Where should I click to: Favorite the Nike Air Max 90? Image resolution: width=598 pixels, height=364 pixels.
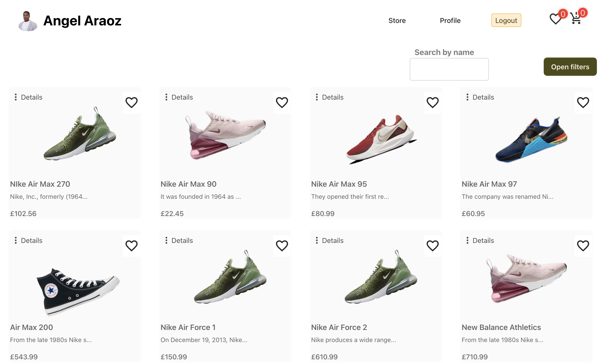pyautogui.click(x=282, y=102)
